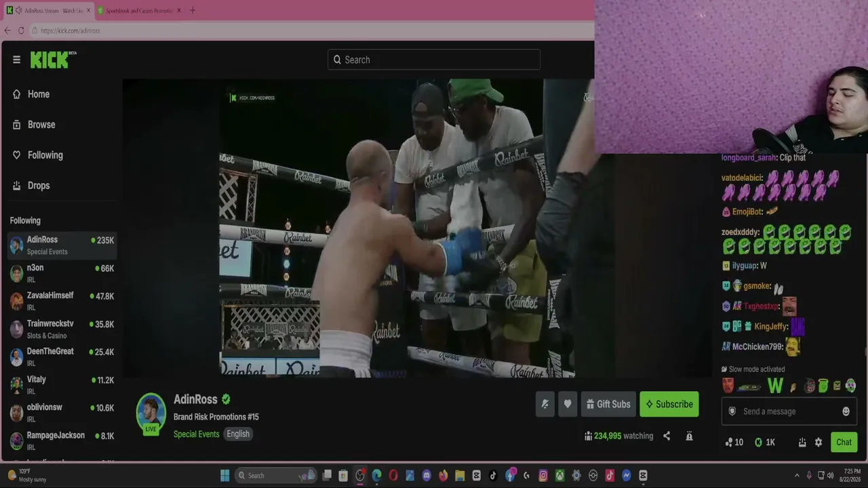Open oblivionsw channel from Following list
Viewport: 868px width, 488px height.
point(62,413)
